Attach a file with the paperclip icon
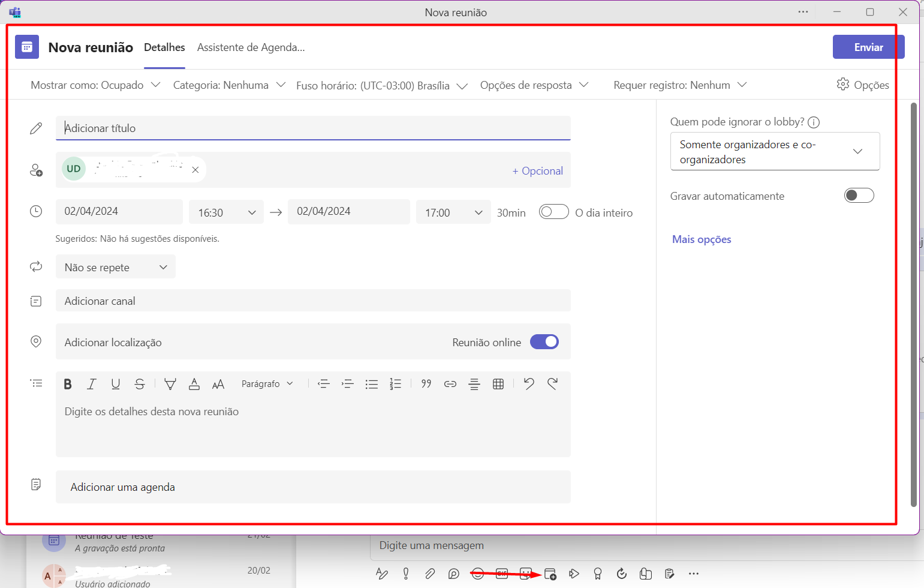The width and height of the screenshot is (924, 588). click(x=430, y=574)
